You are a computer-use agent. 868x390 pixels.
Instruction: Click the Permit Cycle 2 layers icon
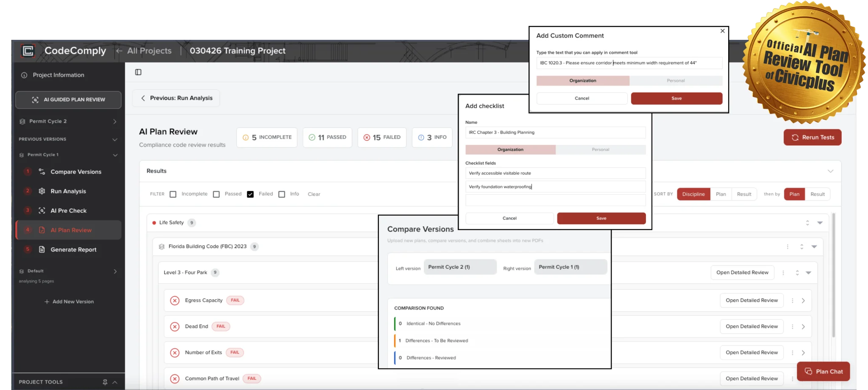click(x=22, y=122)
